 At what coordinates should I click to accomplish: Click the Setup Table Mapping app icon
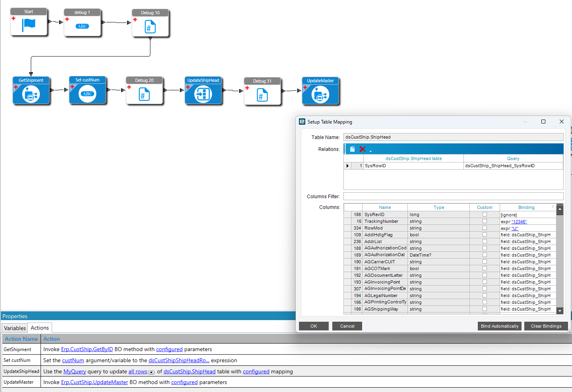[302, 122]
